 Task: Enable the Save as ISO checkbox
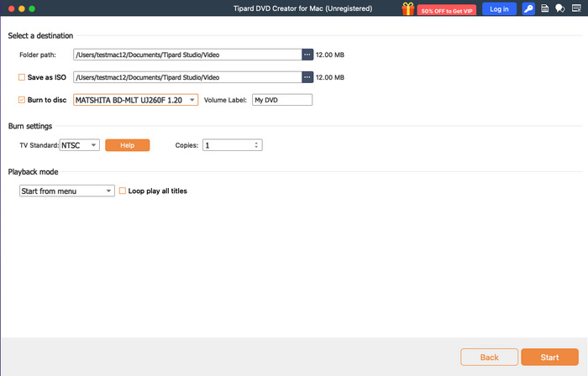[x=22, y=77]
